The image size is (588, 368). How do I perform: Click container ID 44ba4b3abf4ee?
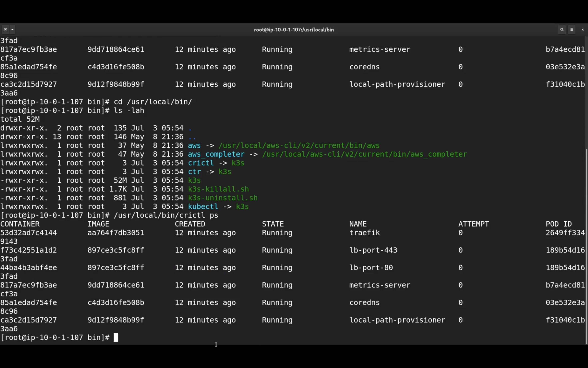pyautogui.click(x=28, y=268)
